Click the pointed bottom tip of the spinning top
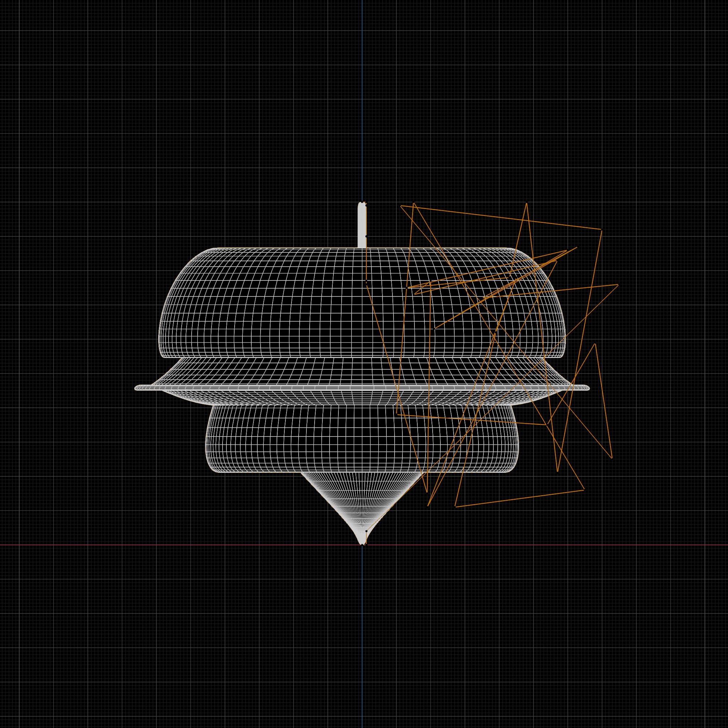Image resolution: width=728 pixels, height=728 pixels. pyautogui.click(x=362, y=540)
